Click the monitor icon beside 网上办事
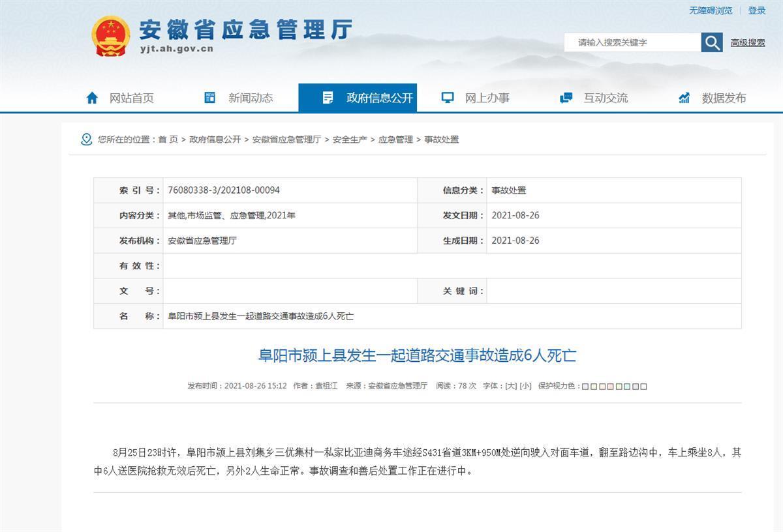 click(448, 98)
